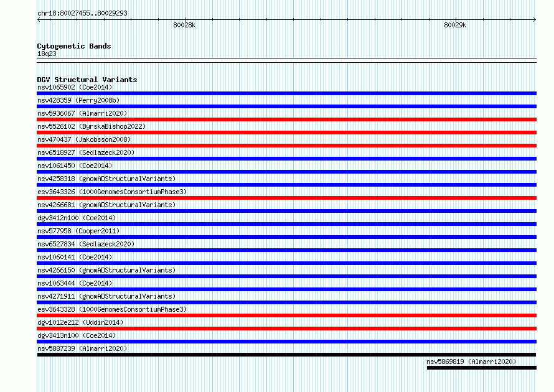This screenshot has height=392, width=554.
Task: Select the blue bar under nsv1063444
Action: pyautogui.click(x=286, y=289)
